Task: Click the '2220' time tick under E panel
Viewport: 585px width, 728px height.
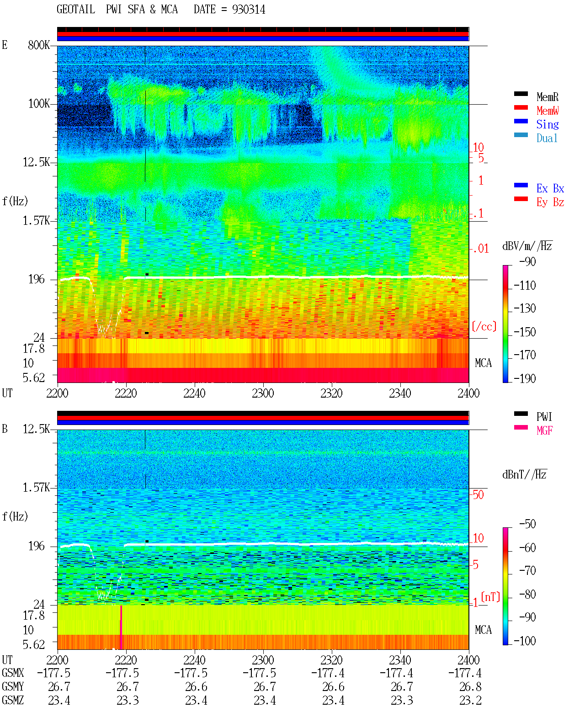Action: coord(126,393)
